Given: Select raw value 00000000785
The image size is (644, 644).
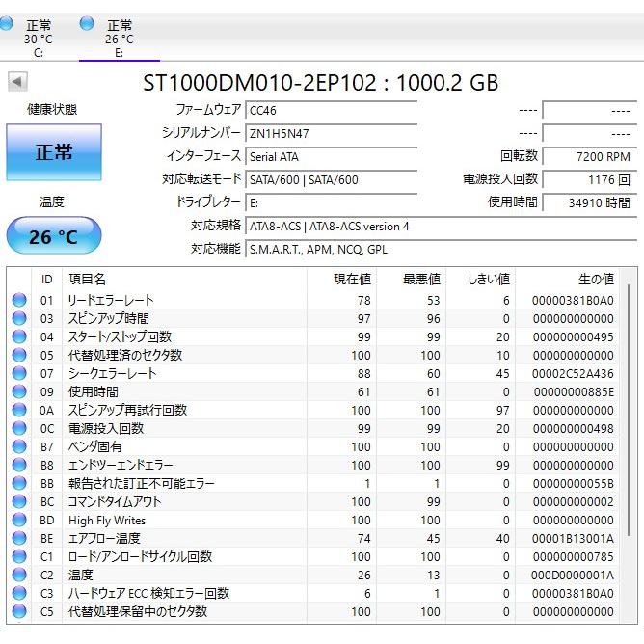Looking at the screenshot, I should click(574, 556).
